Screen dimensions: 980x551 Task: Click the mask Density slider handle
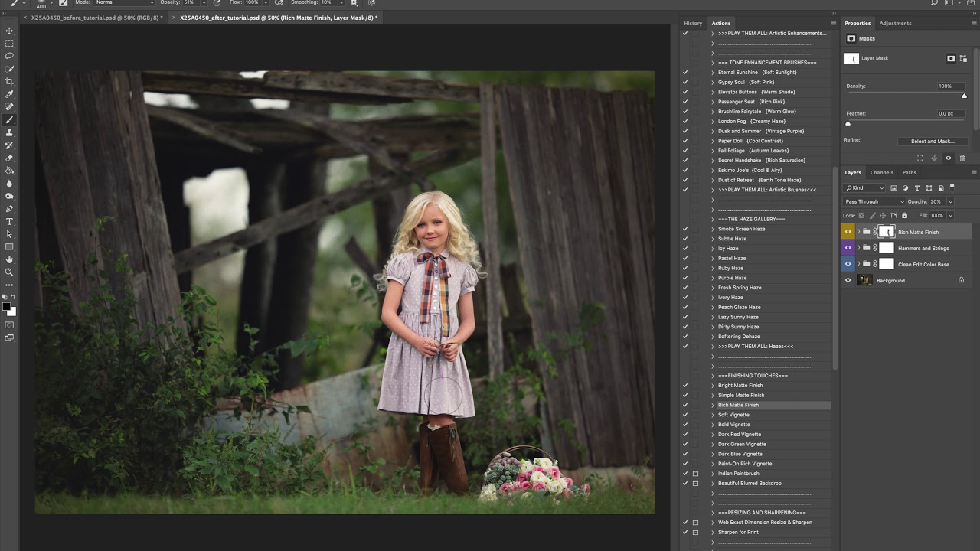coord(964,96)
